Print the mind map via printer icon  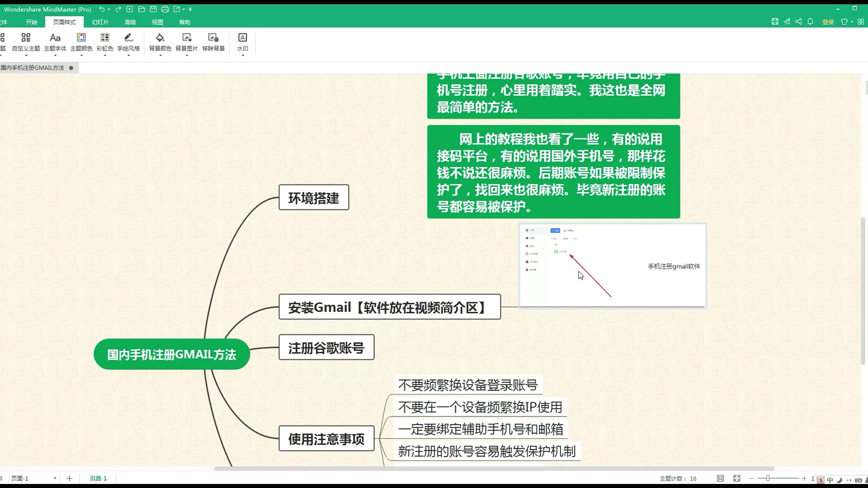(x=165, y=9)
